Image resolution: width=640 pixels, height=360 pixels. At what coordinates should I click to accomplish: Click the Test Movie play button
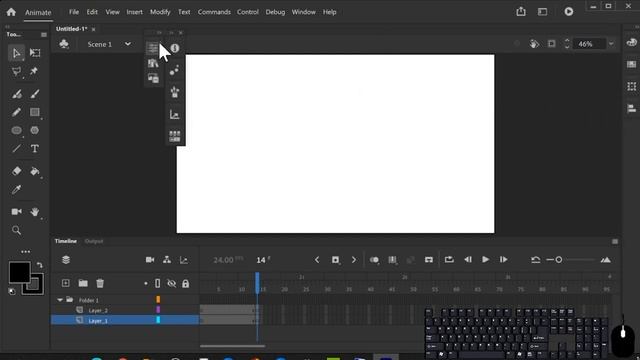click(569, 11)
